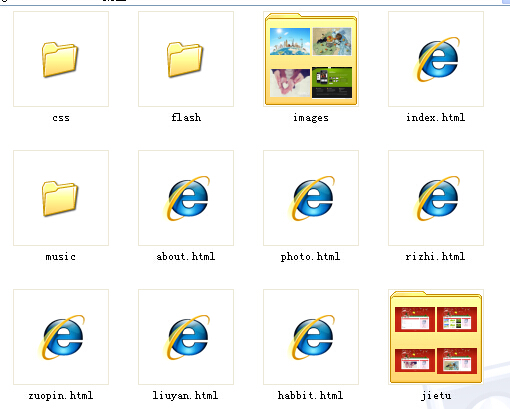Select the css folder icon

tap(60, 60)
